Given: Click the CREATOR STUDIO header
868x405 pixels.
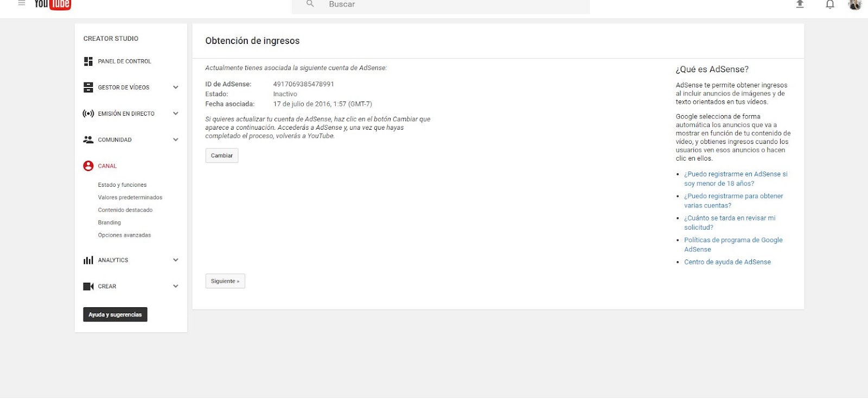Looking at the screenshot, I should [x=111, y=39].
